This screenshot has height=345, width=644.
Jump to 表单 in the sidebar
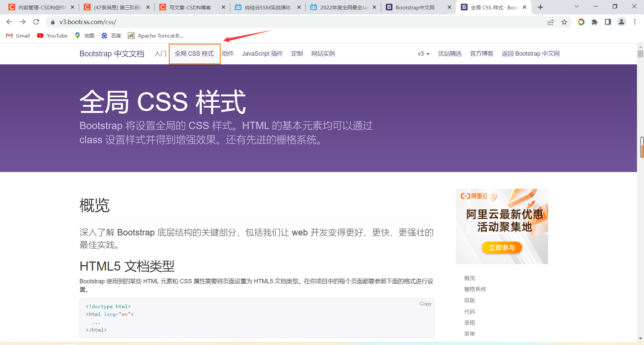point(470,334)
